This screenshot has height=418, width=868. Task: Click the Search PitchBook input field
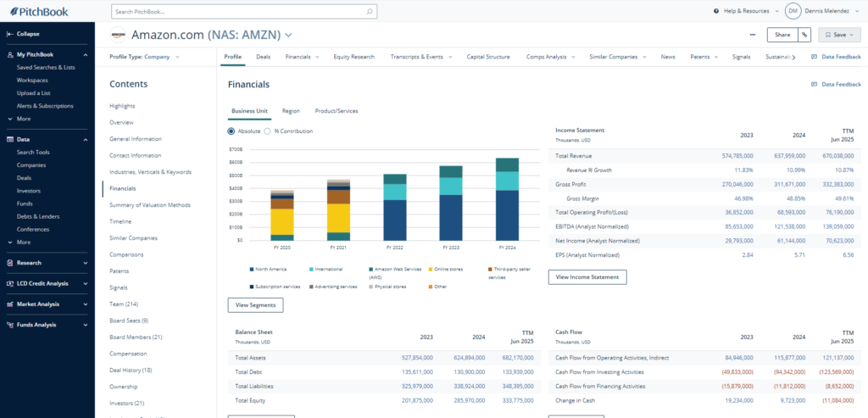237,12
